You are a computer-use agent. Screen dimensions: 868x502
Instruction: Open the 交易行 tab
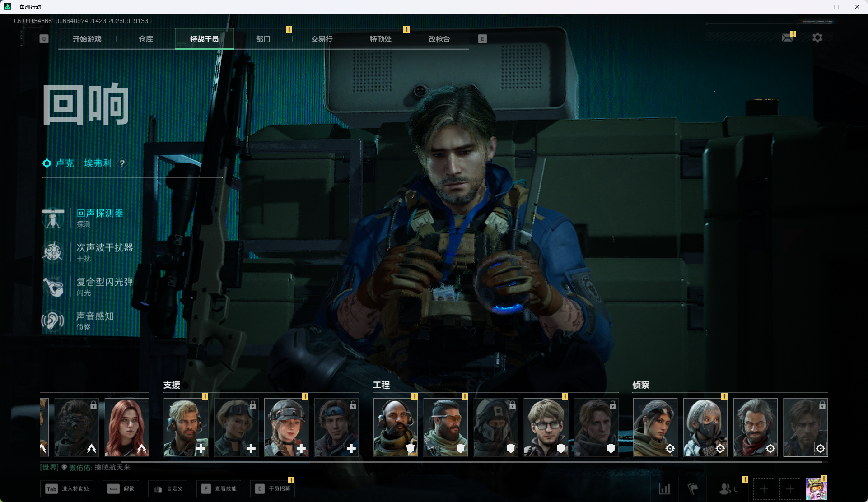click(322, 39)
